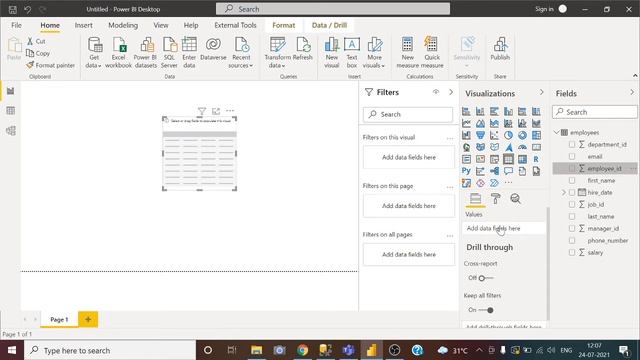
Task: Open More options ellipsis on the visual
Action: click(230, 111)
